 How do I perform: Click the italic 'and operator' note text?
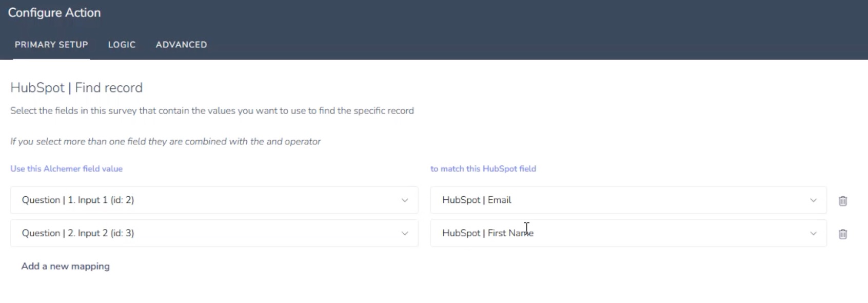[x=165, y=141]
